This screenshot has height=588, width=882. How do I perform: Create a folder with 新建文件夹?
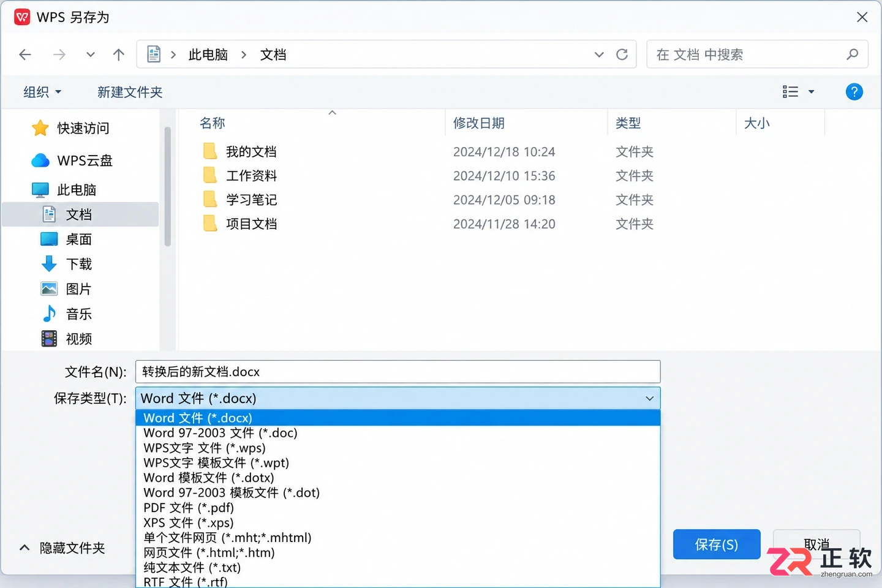[130, 92]
